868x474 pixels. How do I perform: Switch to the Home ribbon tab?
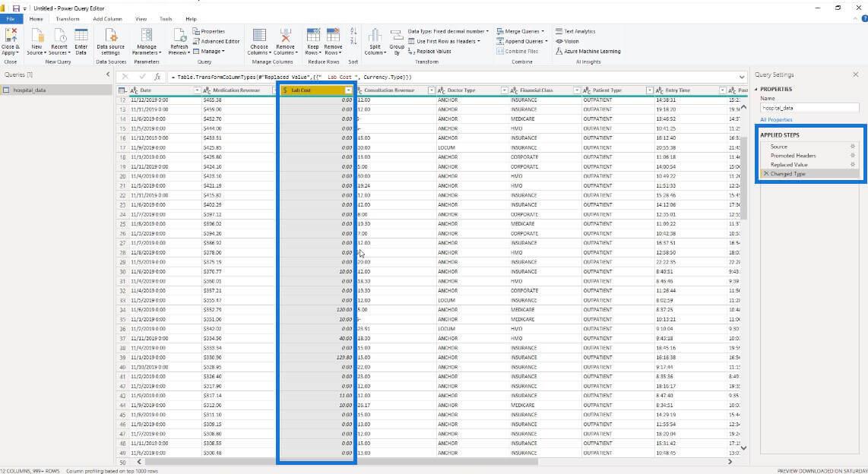click(x=36, y=19)
